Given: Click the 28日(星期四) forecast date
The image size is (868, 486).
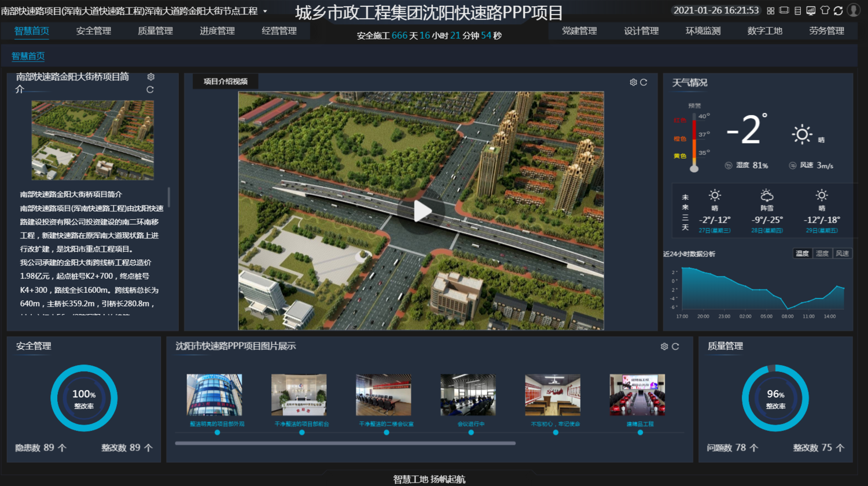Looking at the screenshot, I should pos(767,230).
